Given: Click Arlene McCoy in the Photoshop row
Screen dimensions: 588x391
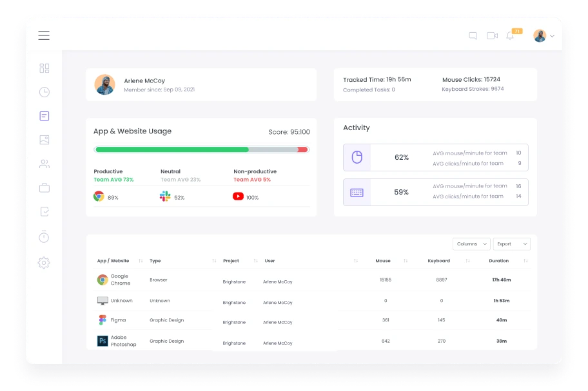Looking at the screenshot, I should pos(277,343).
